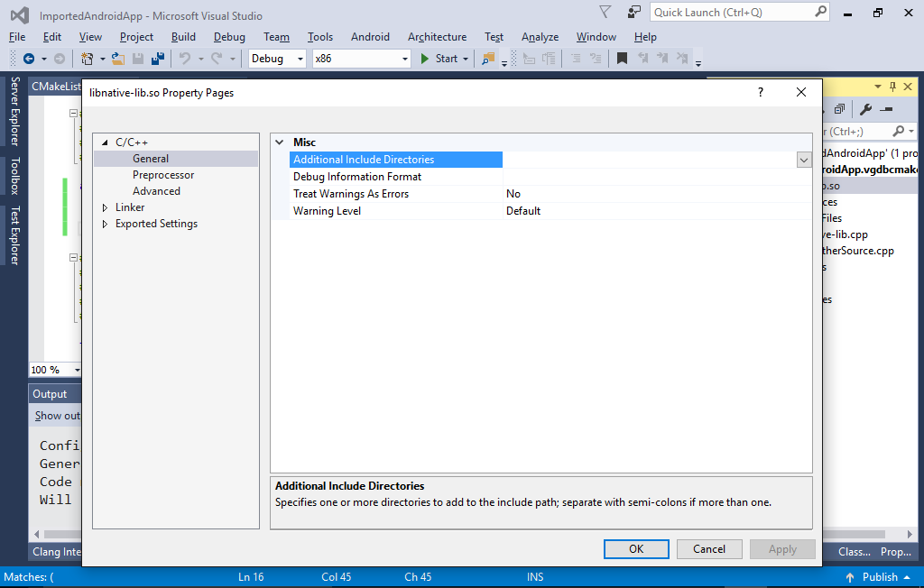Click the feedback icon near Quick Launch
The height and width of the screenshot is (588, 924).
click(633, 12)
